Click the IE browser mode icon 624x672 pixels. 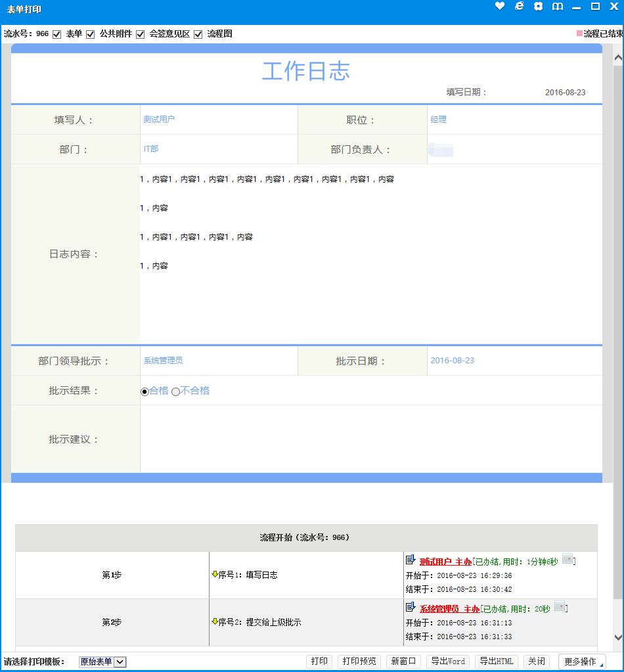coord(519,7)
